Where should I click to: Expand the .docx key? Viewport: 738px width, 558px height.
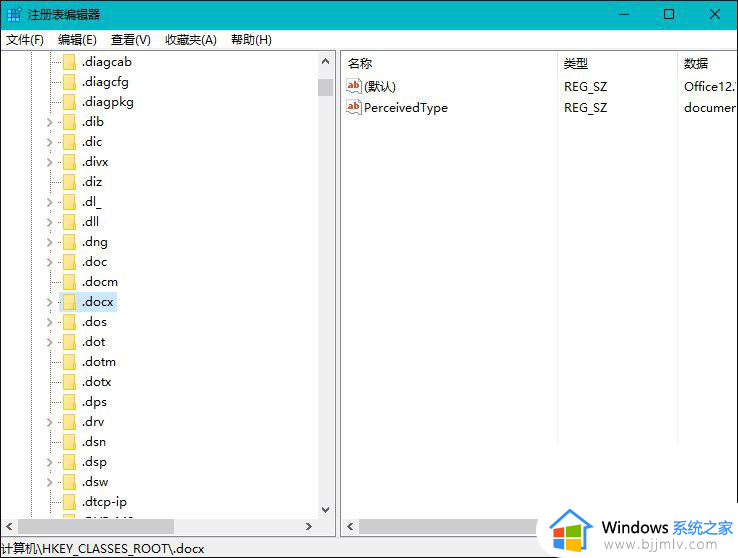pos(49,302)
